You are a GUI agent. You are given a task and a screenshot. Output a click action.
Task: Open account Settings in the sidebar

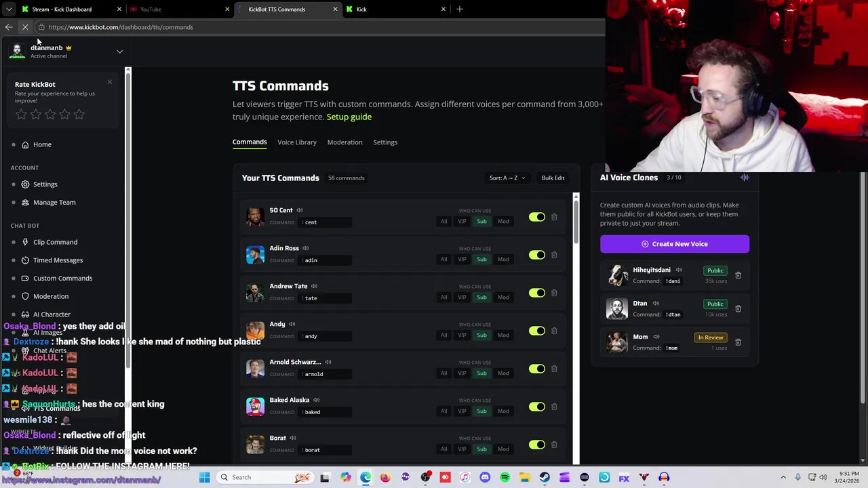(45, 184)
